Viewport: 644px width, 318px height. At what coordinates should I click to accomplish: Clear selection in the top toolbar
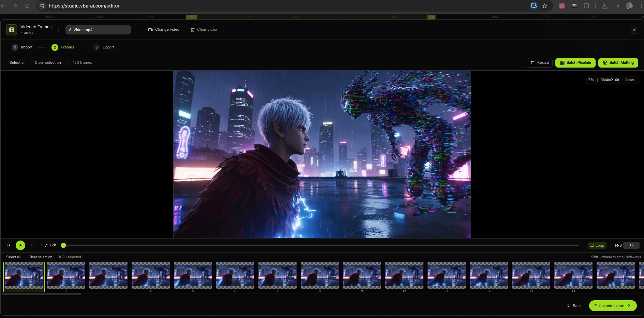pyautogui.click(x=48, y=63)
